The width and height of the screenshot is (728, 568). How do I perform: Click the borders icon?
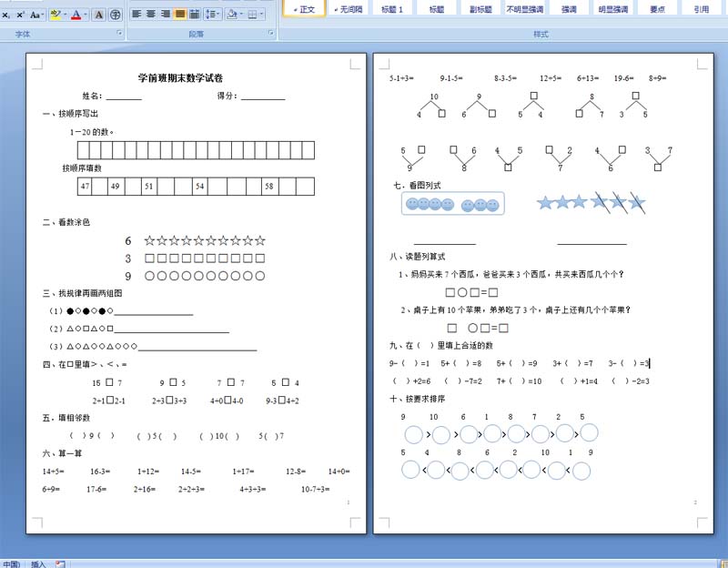(253, 14)
